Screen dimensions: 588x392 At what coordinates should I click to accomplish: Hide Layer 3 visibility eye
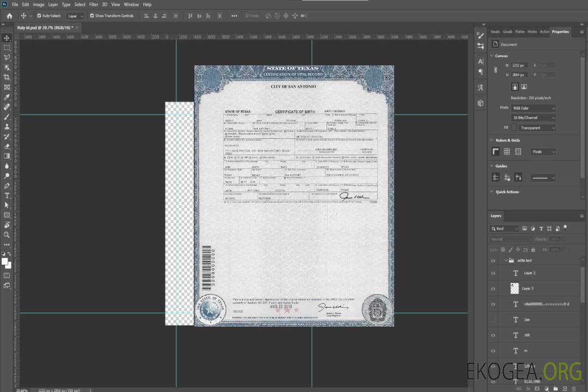[493, 289]
